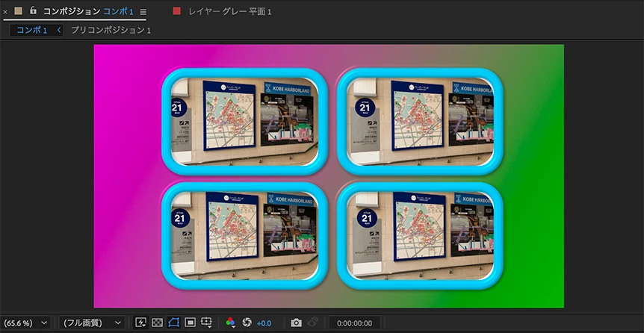Click the 0:00:00:00 timecode field
Screen dimensions: 644x333
(354, 323)
